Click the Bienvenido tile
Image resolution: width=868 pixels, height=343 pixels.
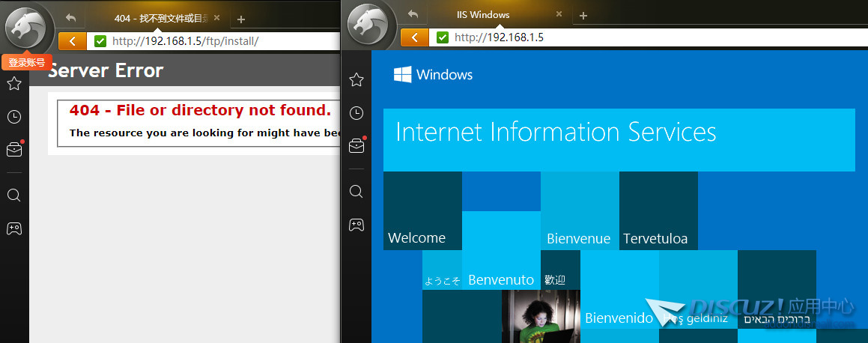[x=620, y=289]
